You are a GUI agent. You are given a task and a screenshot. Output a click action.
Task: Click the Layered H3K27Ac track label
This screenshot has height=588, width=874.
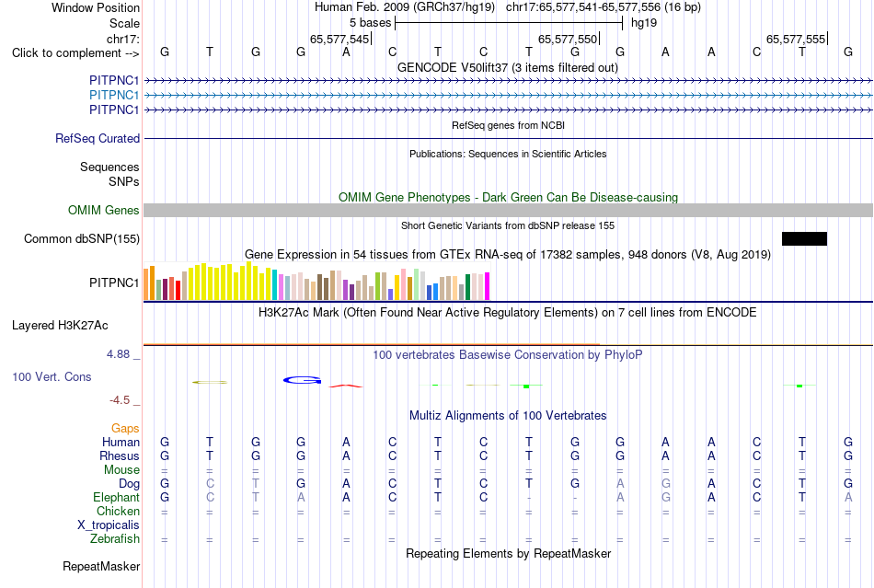pos(60,326)
